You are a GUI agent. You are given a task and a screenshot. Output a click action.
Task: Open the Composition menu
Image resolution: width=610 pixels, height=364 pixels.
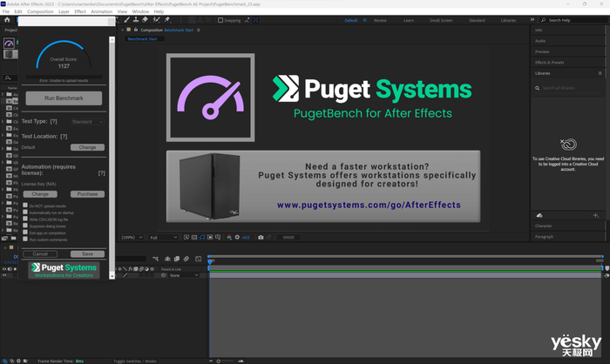40,11
